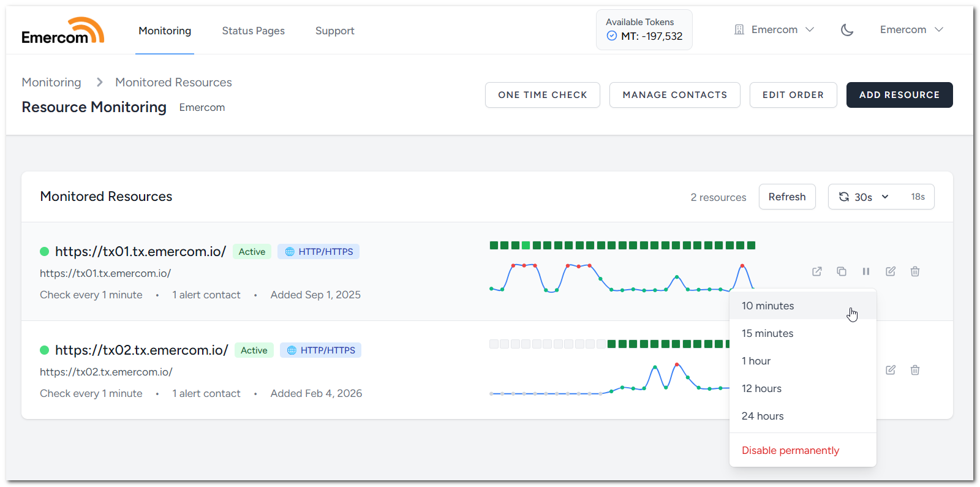Open the Emercom organization dropdown
Image resolution: width=980 pixels, height=487 pixels.
click(x=775, y=29)
